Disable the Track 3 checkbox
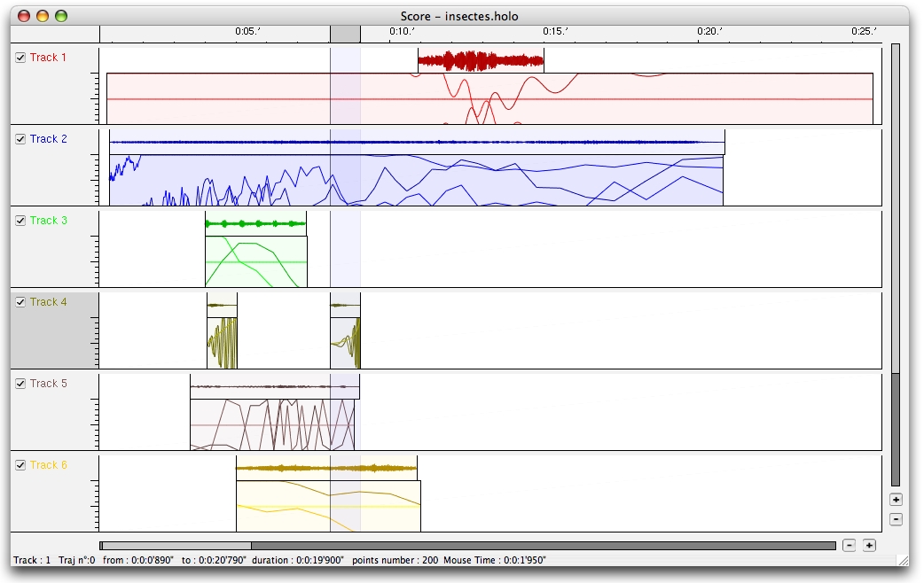This screenshot has height=583, width=924. [20, 221]
